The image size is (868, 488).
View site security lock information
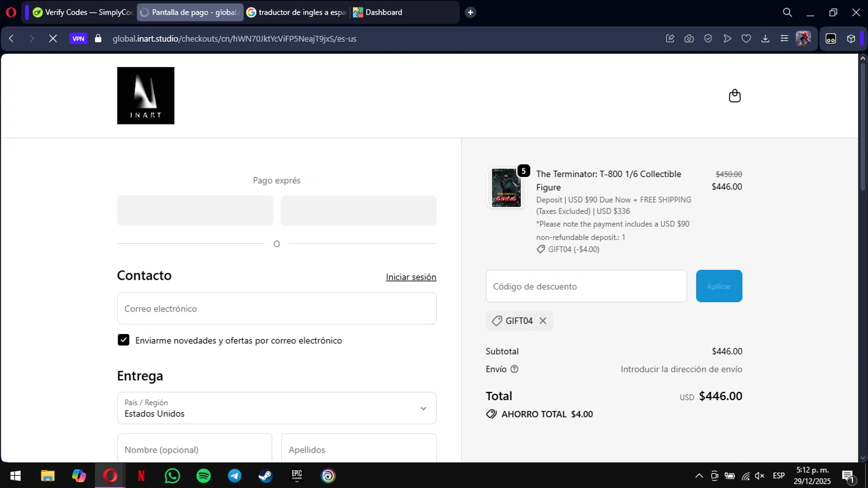pos(98,39)
